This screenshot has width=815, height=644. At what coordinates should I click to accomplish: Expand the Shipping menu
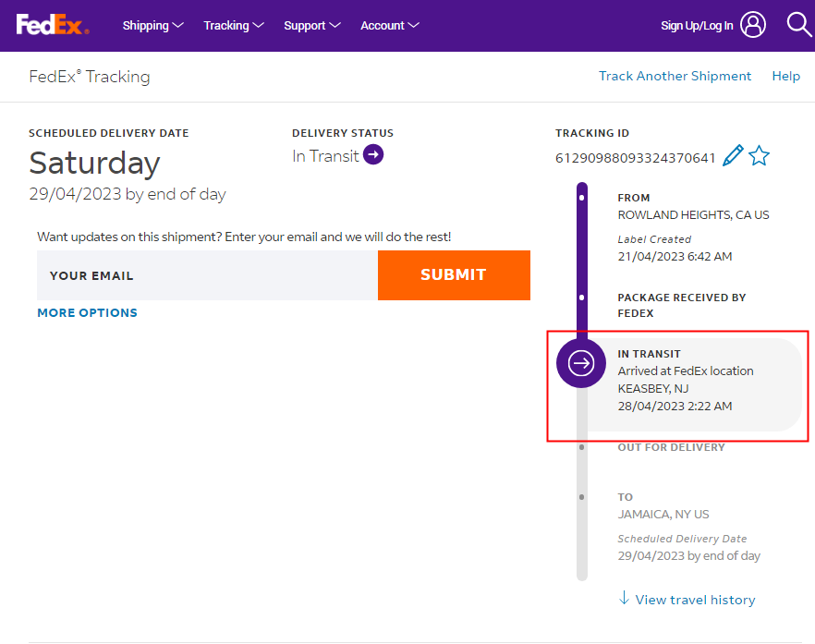(x=152, y=26)
